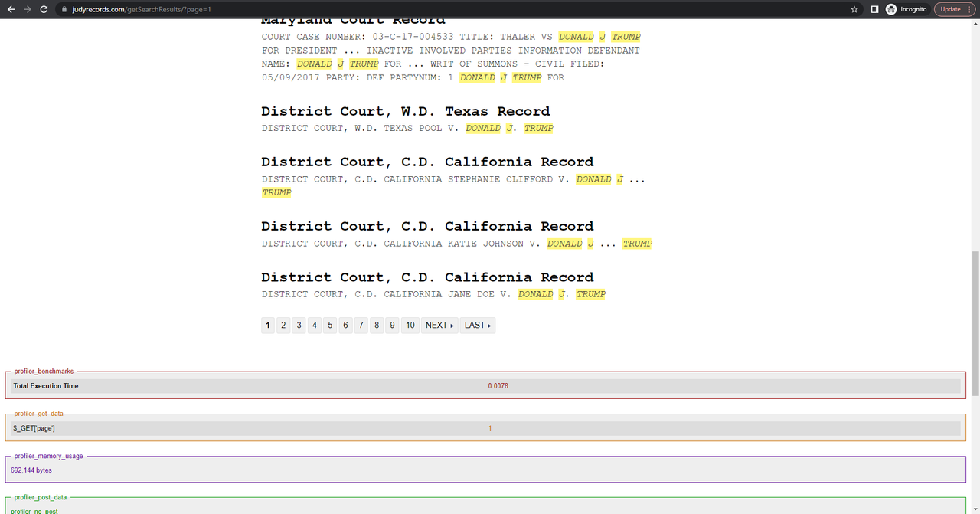Go to results page 5
The width and height of the screenshot is (980, 514).
pyautogui.click(x=330, y=326)
